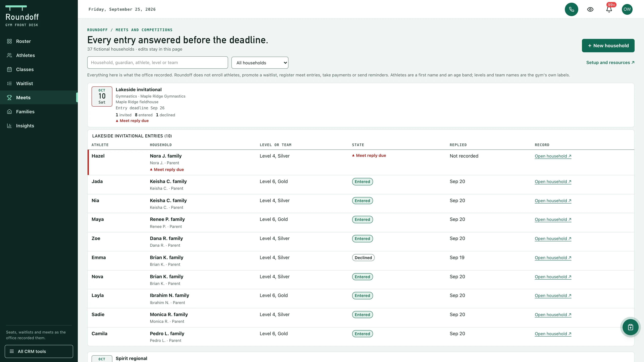
Task: Click the household search input field
Action: pos(157,63)
